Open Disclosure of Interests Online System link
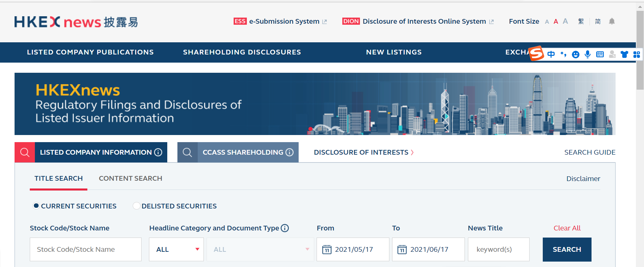The image size is (644, 267). pos(424,21)
